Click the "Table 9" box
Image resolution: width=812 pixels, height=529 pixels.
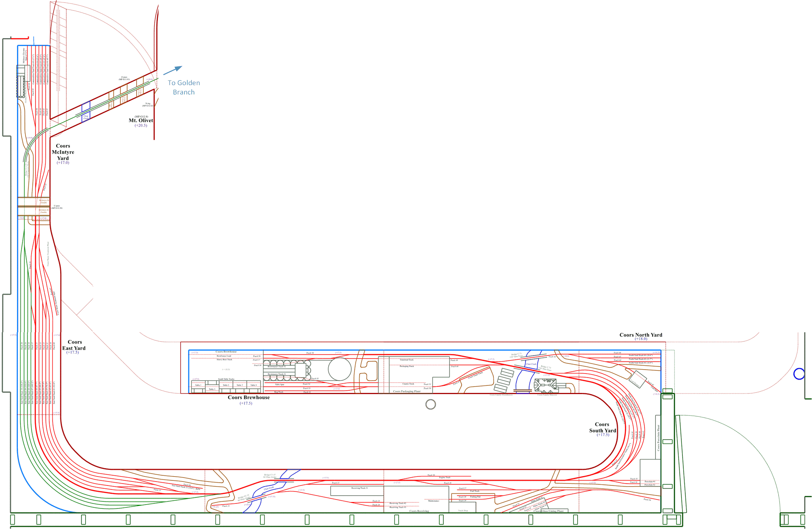(x=254, y=385)
